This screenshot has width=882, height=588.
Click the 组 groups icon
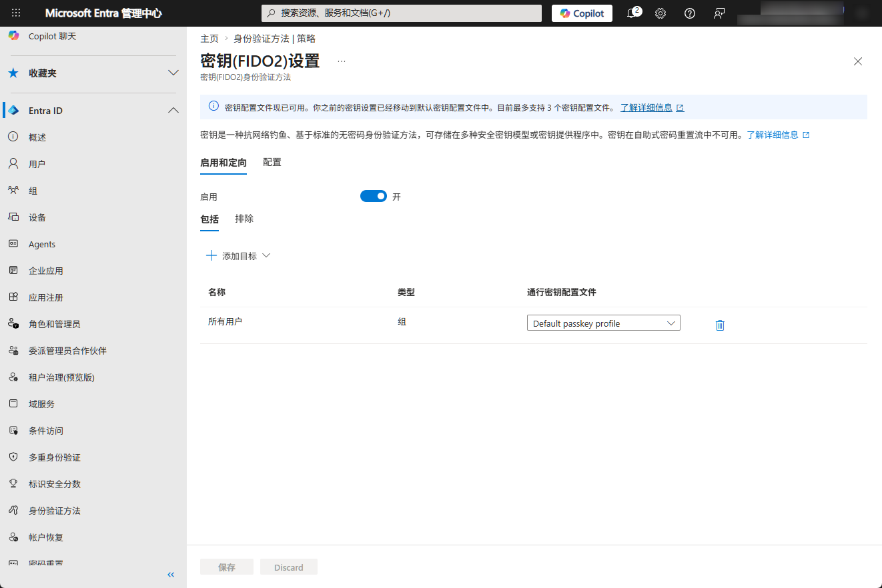pyautogui.click(x=13, y=191)
